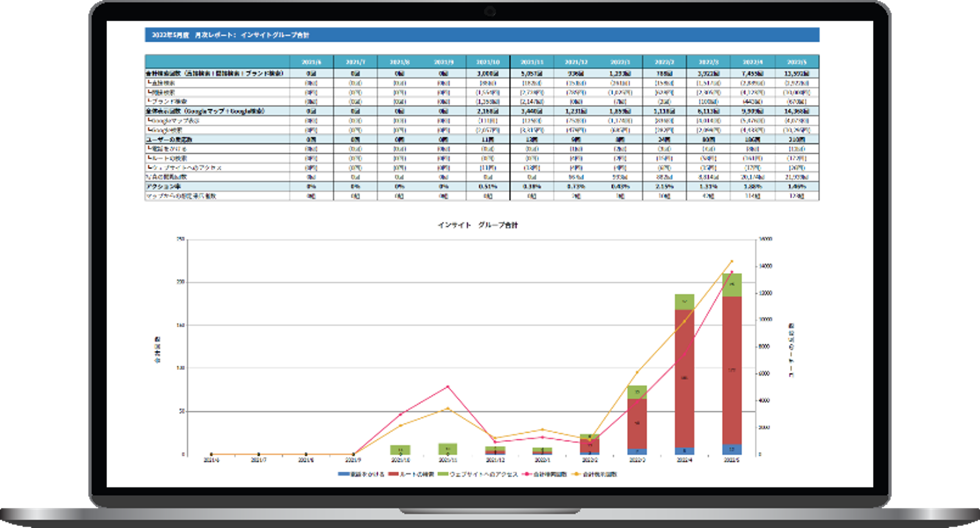The height and width of the screenshot is (528, 980).
Task: Click the blue monthly report title bar
Action: click(482, 35)
